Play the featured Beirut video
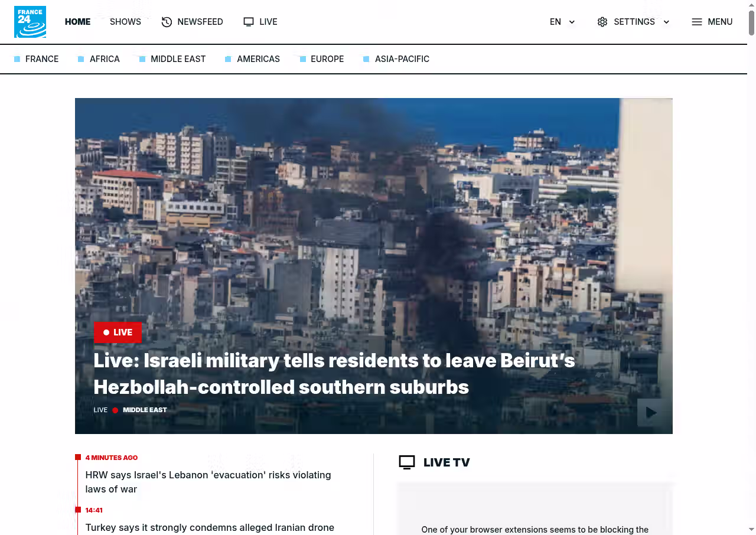This screenshot has width=756, height=535. coord(651,412)
